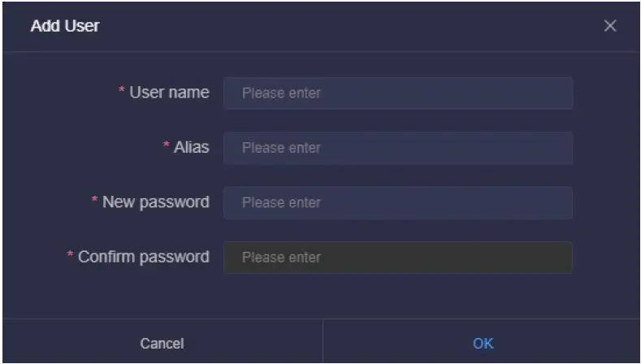Click the User name input field

[x=398, y=93]
